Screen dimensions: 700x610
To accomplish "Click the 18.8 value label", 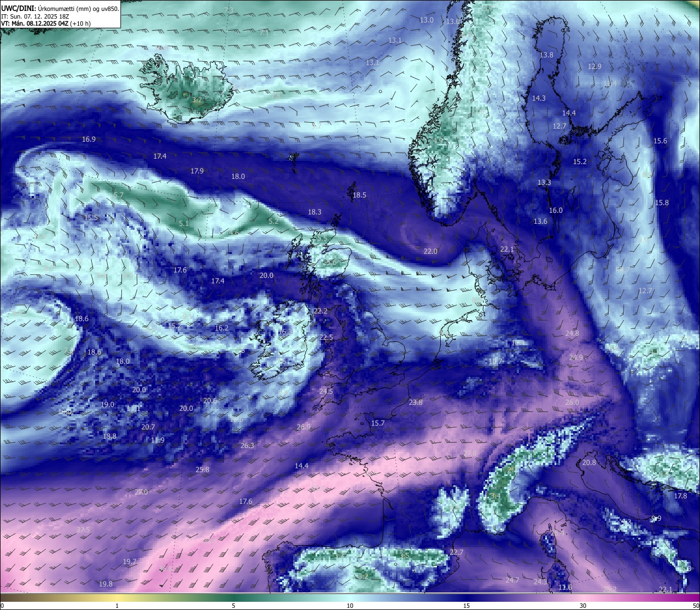I will click(109, 437).
